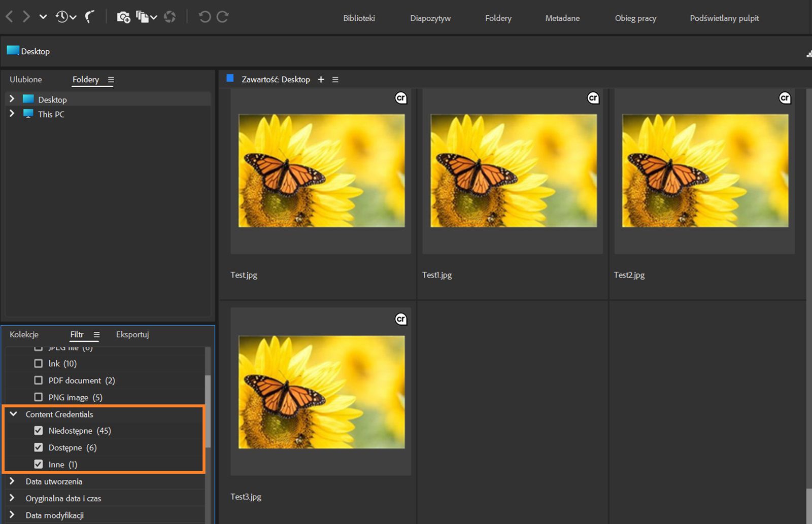
Task: Click Desktop in the path bar
Action: pyautogui.click(x=36, y=51)
